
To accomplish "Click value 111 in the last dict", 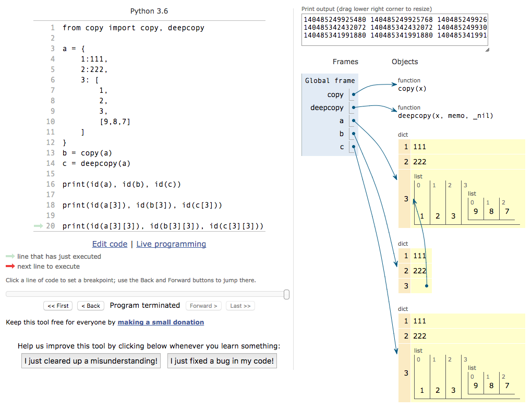I will [419, 321].
